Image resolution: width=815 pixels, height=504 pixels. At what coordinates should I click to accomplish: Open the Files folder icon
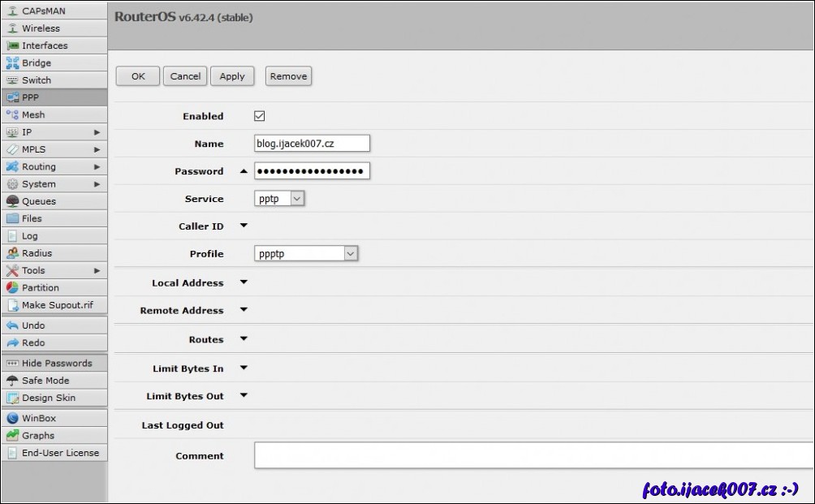click(12, 218)
